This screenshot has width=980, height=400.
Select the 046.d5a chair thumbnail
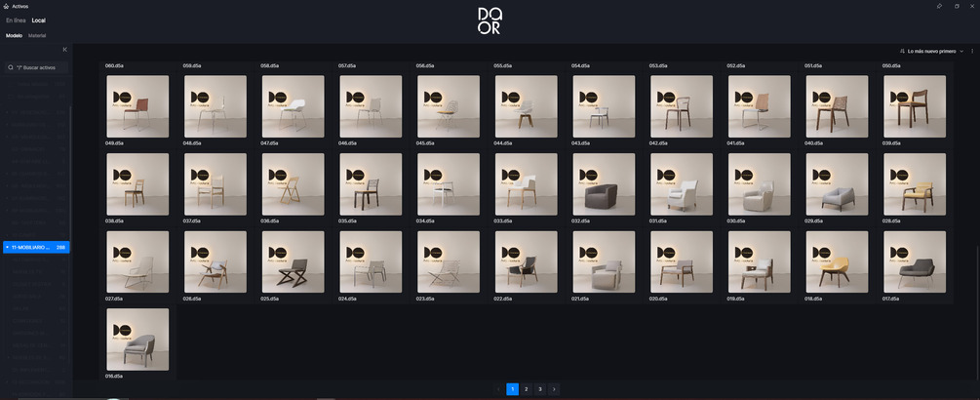371,106
